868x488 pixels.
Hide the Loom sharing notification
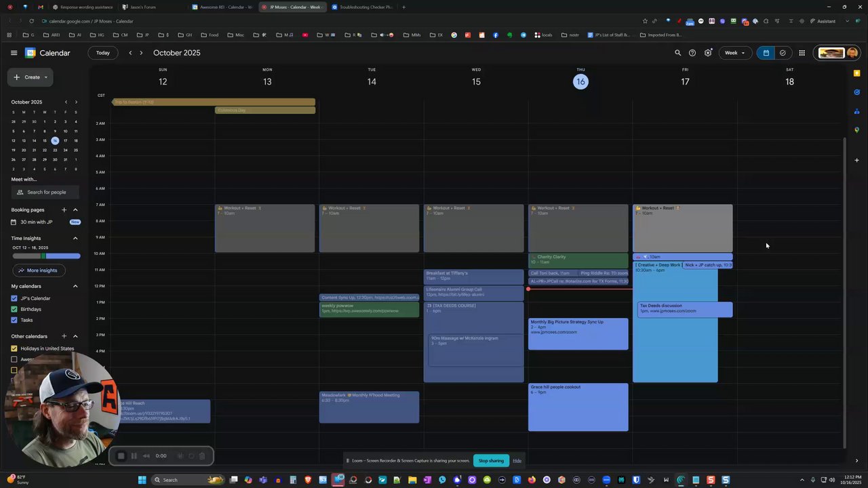pyautogui.click(x=517, y=461)
